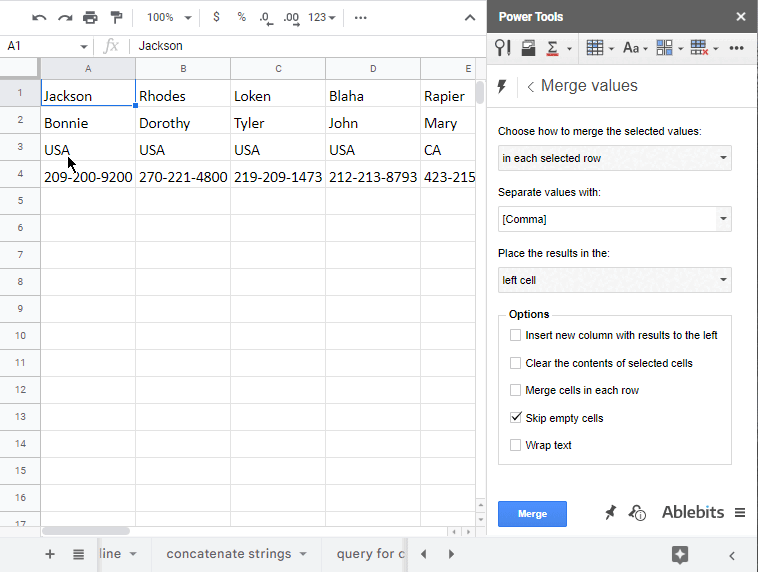The width and height of the screenshot is (758, 572).
Task: Open the Power Tools table merge icon
Action: point(595,48)
